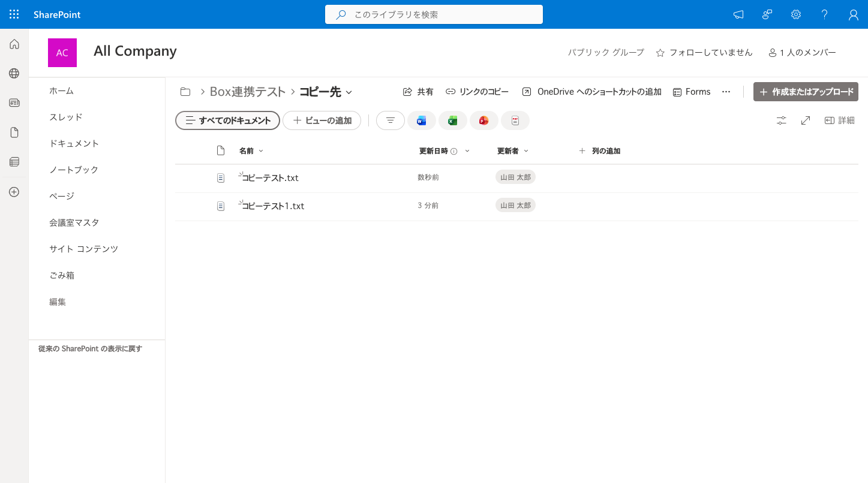
Task: Filter by PDF files icon
Action: tap(515, 120)
